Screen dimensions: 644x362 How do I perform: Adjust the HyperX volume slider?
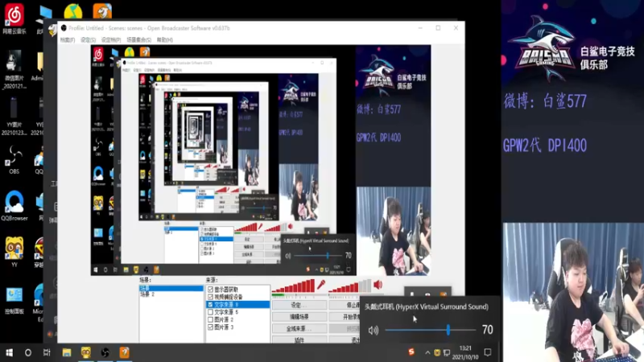tap(431, 330)
